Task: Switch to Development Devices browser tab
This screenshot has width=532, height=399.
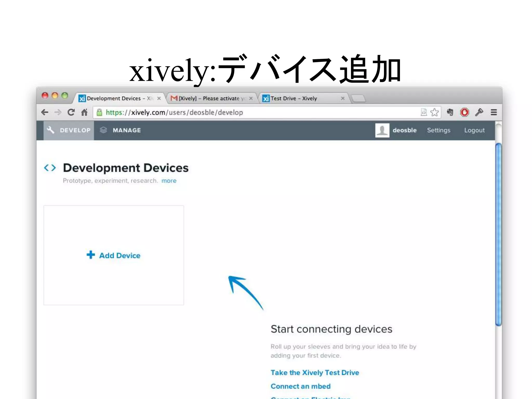Action: click(119, 98)
